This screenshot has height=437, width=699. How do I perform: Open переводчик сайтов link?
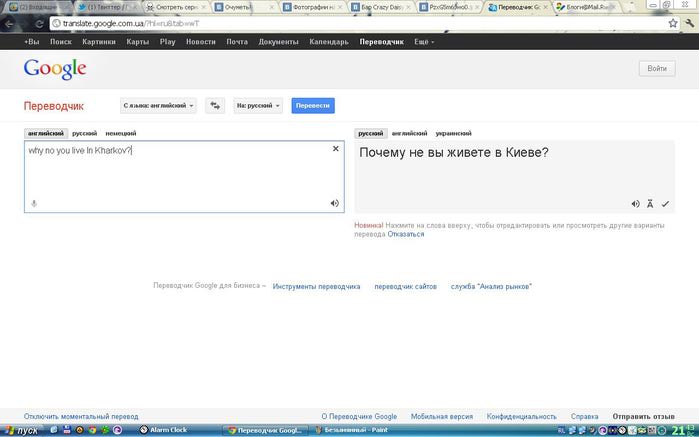(x=405, y=287)
